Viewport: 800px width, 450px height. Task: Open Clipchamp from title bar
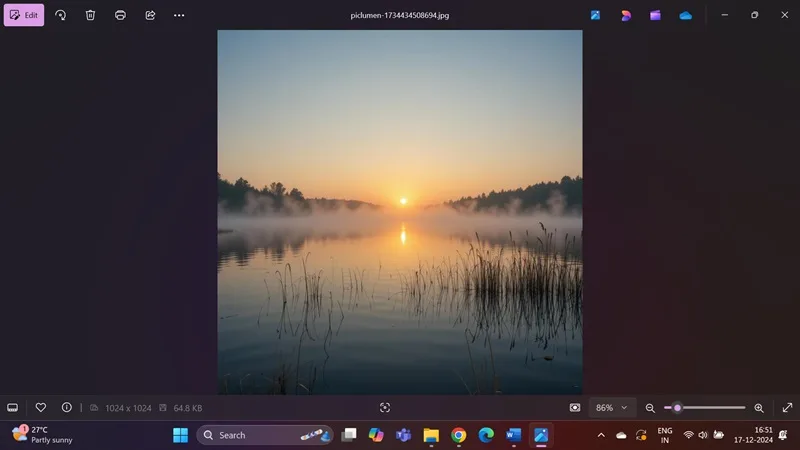(655, 15)
